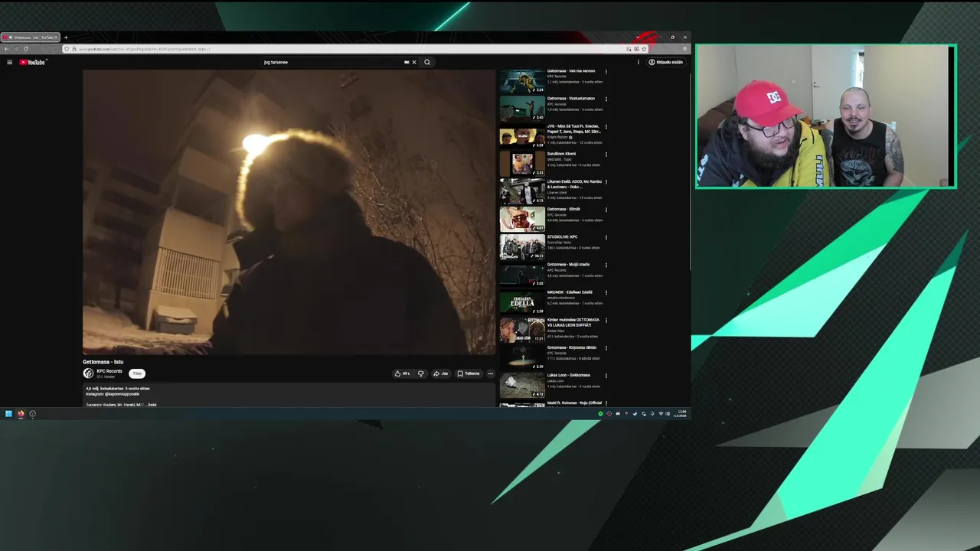This screenshot has width=980, height=551.
Task: Open options menu for 'Gettomasa - Kirjotettu tähtiin'
Action: 606,347
